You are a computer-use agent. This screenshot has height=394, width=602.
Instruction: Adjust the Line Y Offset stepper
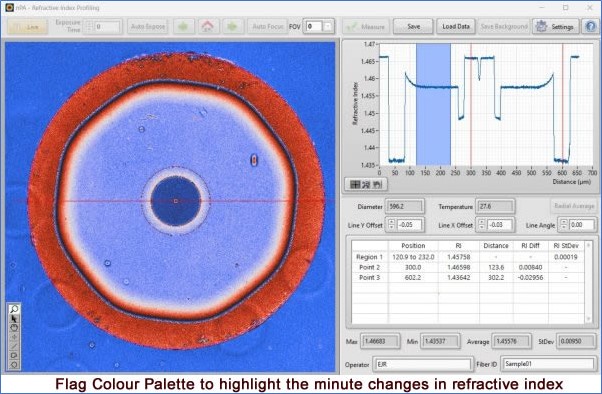tap(391, 225)
